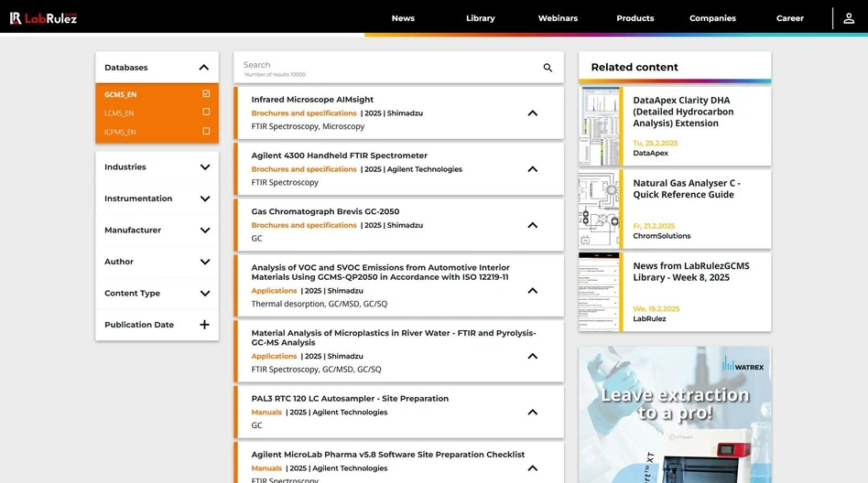Click the Watrex extraction advertisement banner

pyautogui.click(x=675, y=415)
